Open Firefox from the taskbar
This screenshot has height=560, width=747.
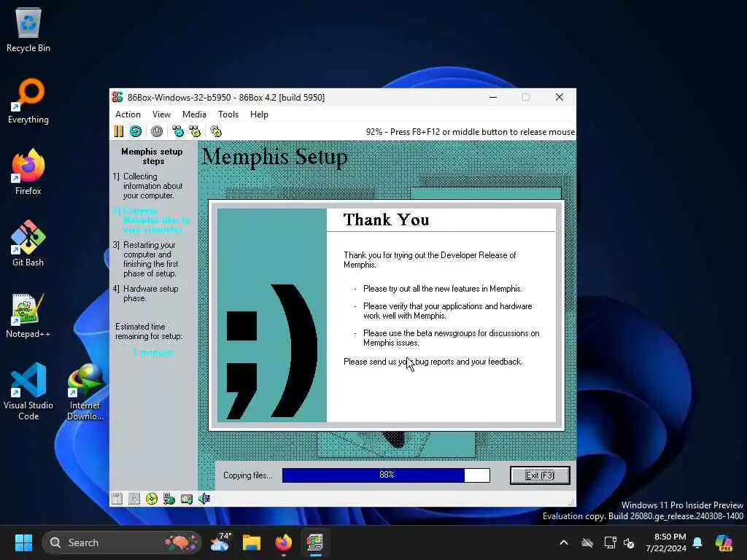pyautogui.click(x=284, y=542)
